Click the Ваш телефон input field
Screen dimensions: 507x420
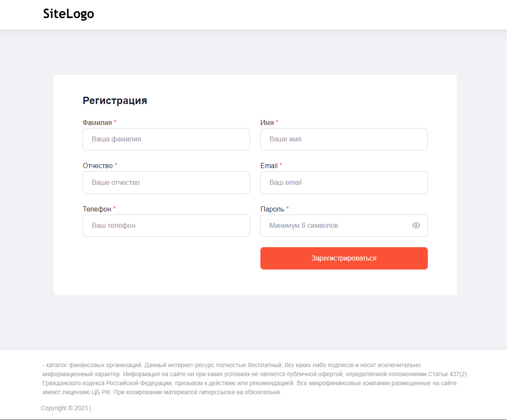(x=166, y=225)
